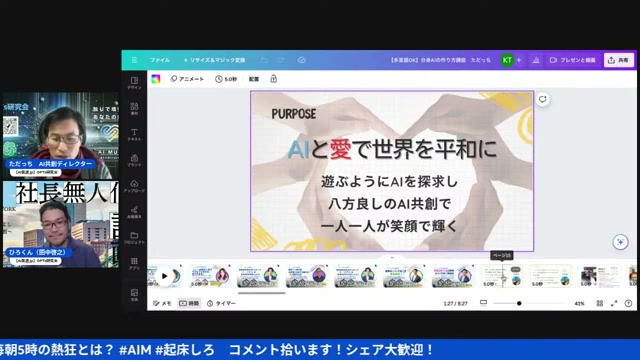This screenshot has height=360, width=640.
Task: Open the 素材 elements panel
Action: (134, 109)
